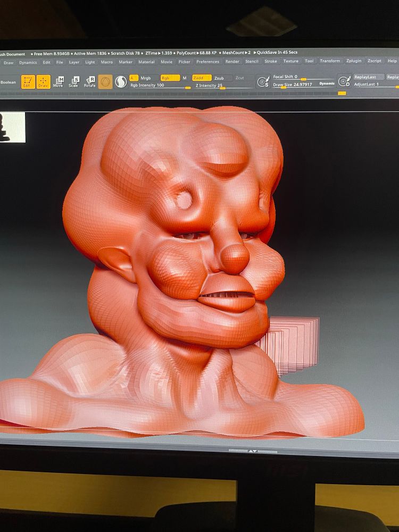Click the bottom divider expand arrows
Image resolution: width=399 pixels, height=532 pixels.
(253, 451)
